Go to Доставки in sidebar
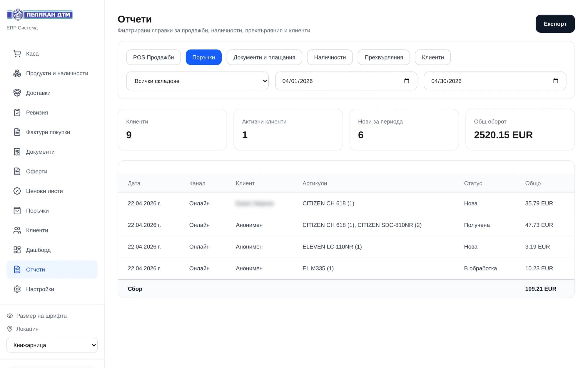The width and height of the screenshot is (588, 368). point(52,93)
